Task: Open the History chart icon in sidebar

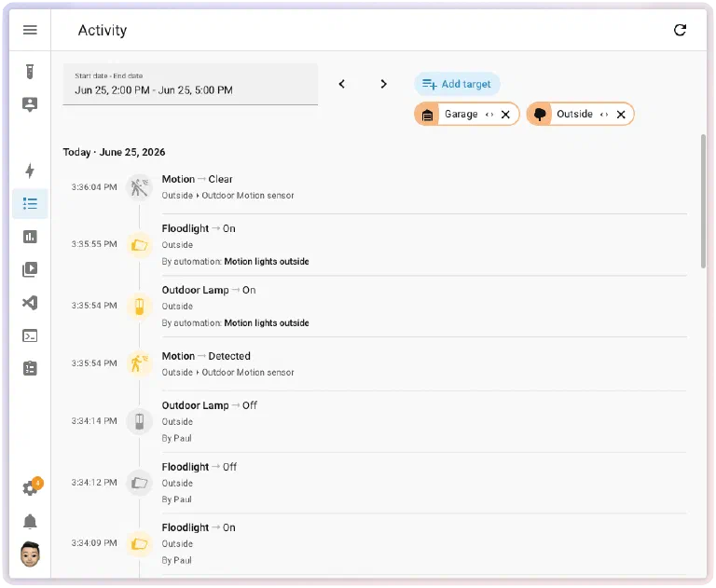Action: [x=30, y=237]
